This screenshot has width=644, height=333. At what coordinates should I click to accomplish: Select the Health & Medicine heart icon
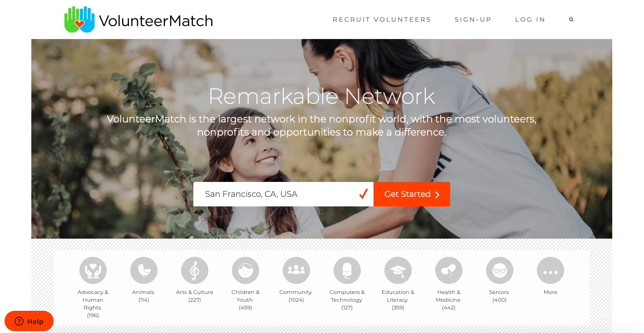click(x=449, y=271)
